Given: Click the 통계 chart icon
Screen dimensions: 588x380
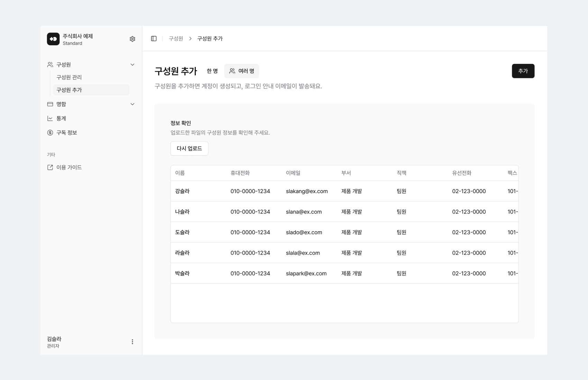Looking at the screenshot, I should point(50,118).
